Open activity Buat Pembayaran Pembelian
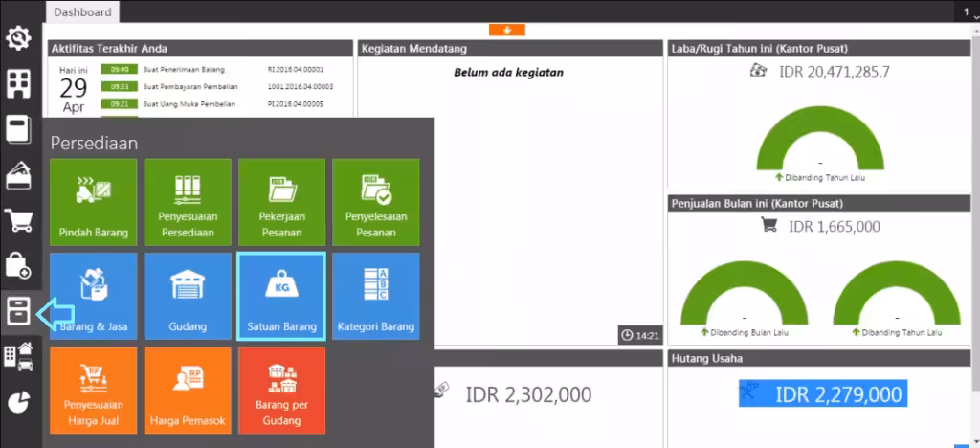Screen dimensions: 980x448 (190, 87)
